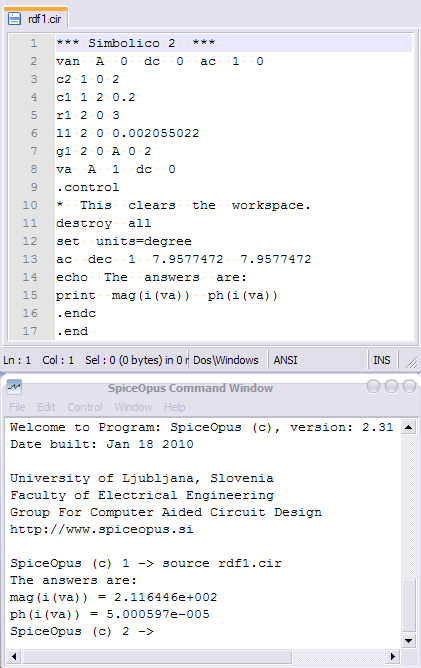Click the resize grip icon in status bar
The image size is (421, 668).
point(411,362)
